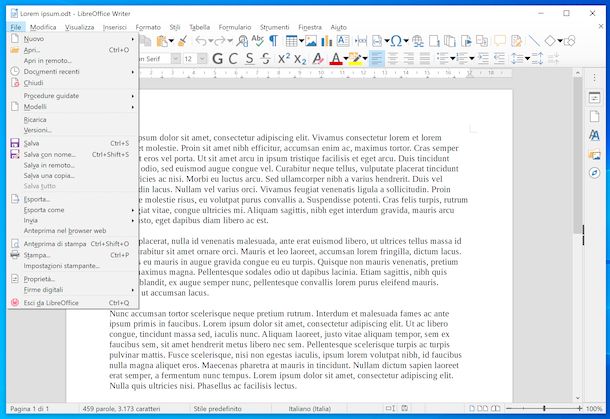Toggle strikethrough formatting icon
Viewport: 610px width, 419px height.
(x=266, y=59)
